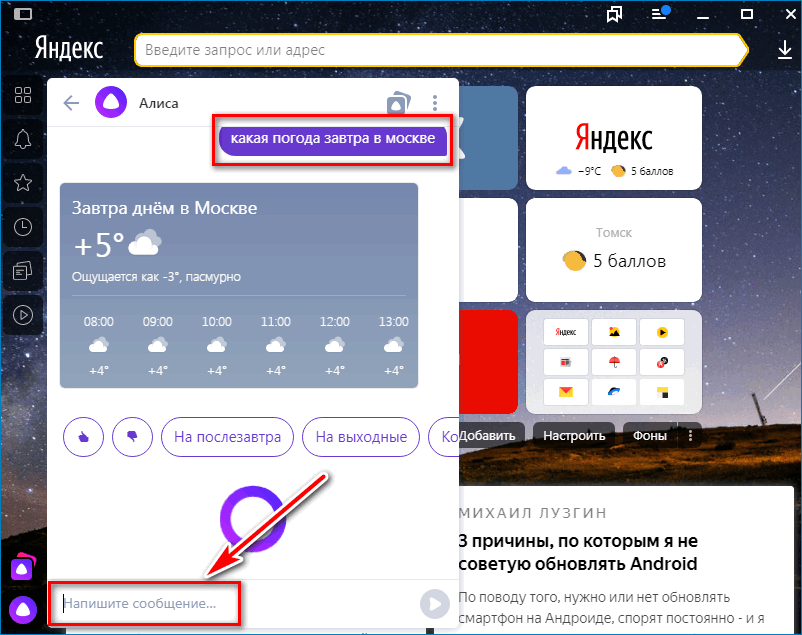Open the tiles grid icon at sidebar top
Image resolution: width=802 pixels, height=635 pixels.
[23, 96]
